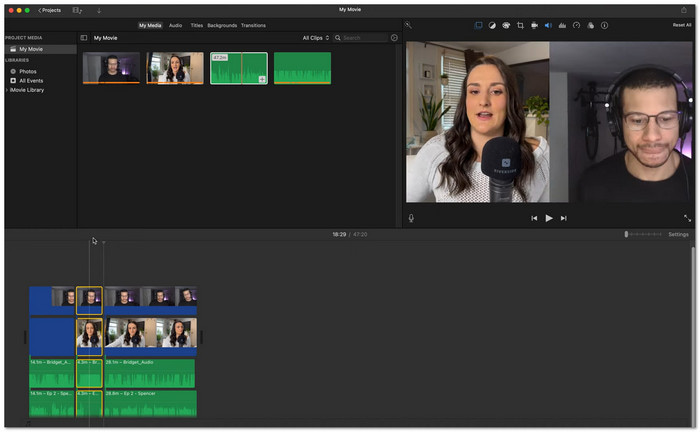Select the woman with microphone clip thumbnail
Image resolution: width=700 pixels, height=432 pixels.
(x=175, y=68)
